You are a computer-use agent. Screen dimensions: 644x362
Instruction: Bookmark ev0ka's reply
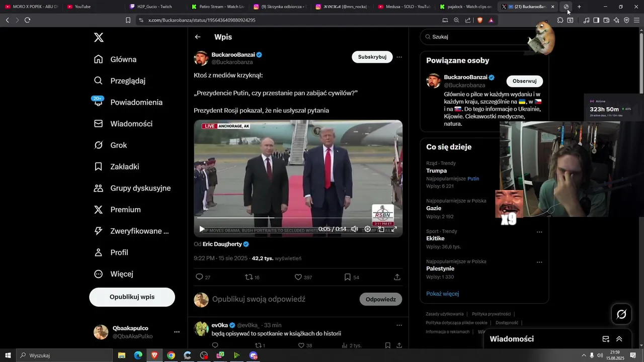(x=388, y=345)
